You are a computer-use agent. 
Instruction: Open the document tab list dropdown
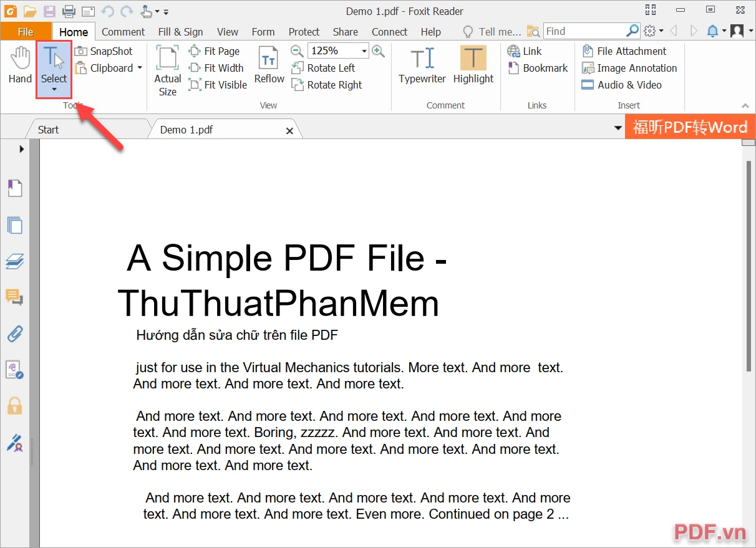click(x=618, y=128)
